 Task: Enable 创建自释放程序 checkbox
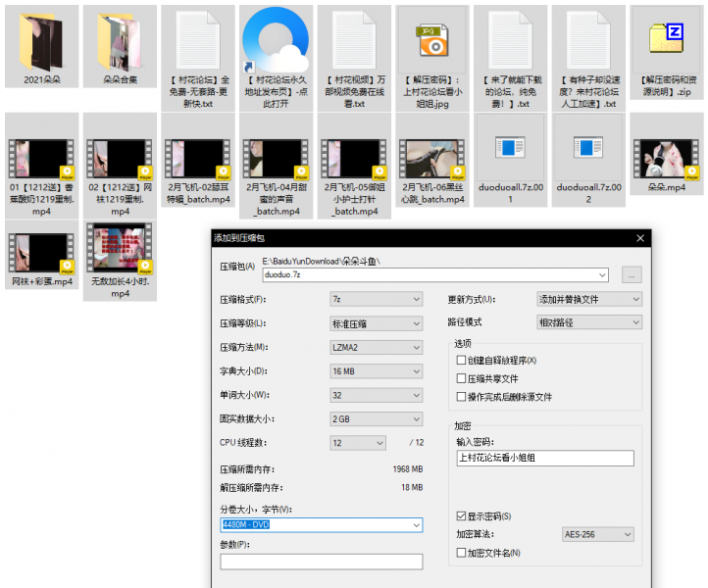point(462,361)
